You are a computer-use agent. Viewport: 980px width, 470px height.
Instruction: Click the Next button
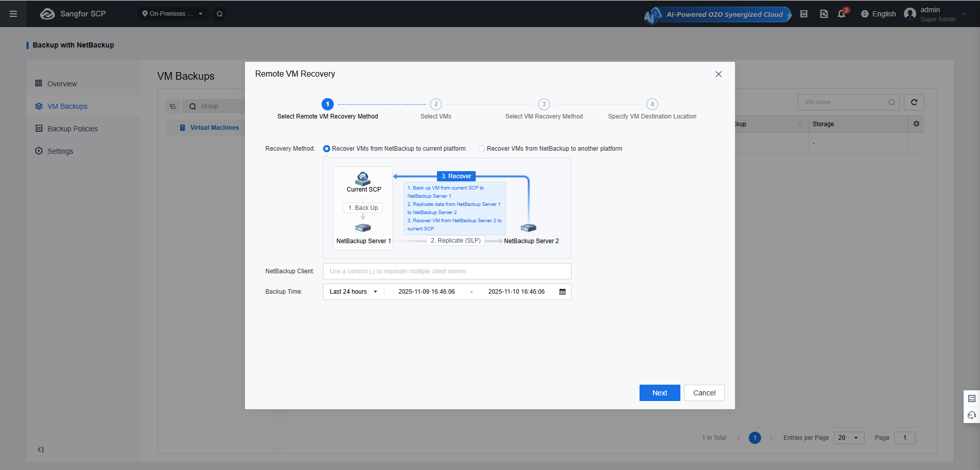[660, 393]
